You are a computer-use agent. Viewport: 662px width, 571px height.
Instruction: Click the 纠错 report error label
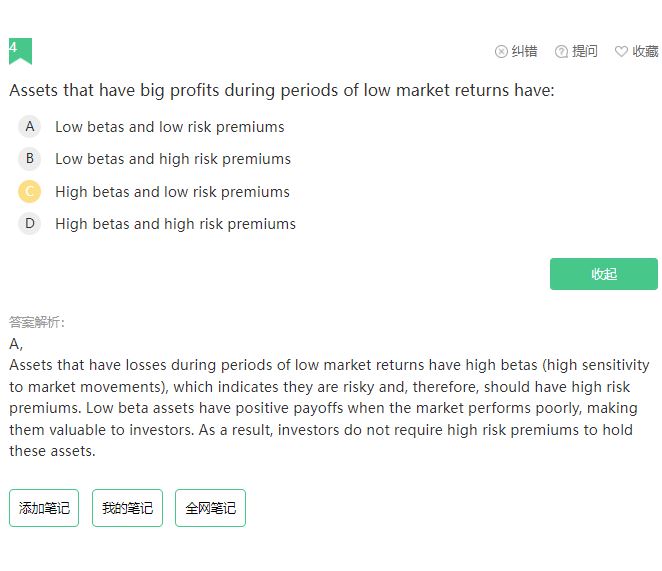(x=524, y=52)
